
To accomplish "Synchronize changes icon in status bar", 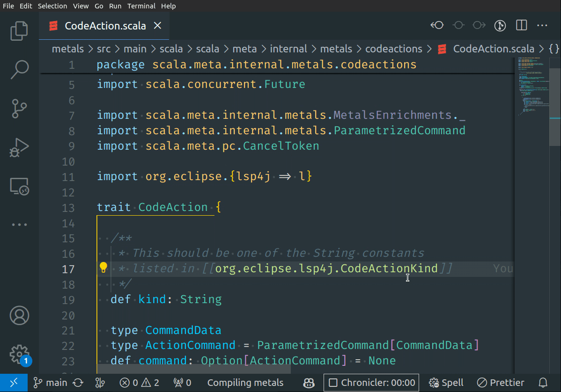I will point(78,383).
